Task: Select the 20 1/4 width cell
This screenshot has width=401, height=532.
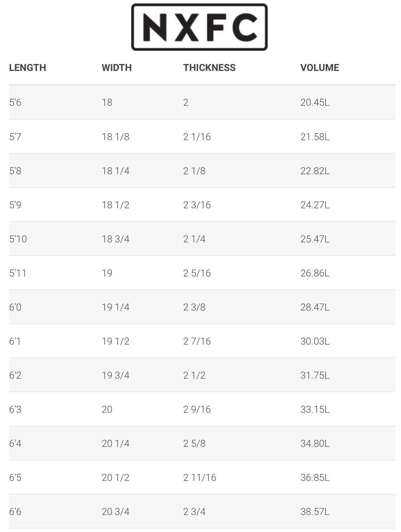Action: point(116,443)
